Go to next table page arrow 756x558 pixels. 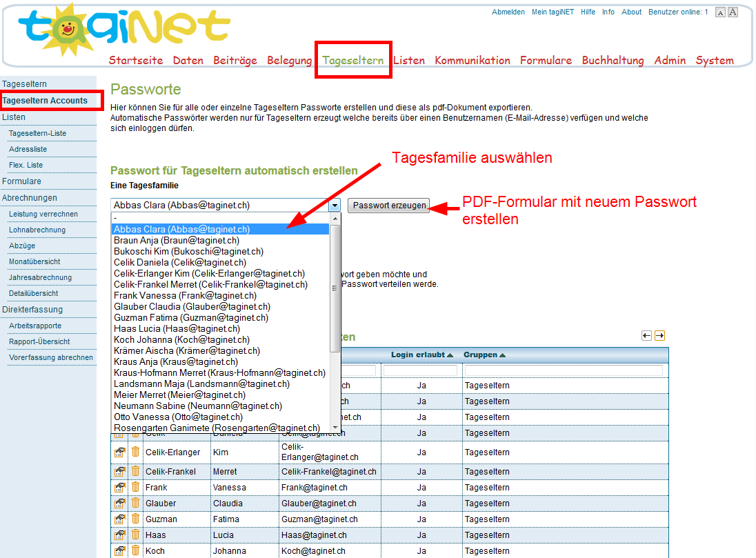click(659, 335)
